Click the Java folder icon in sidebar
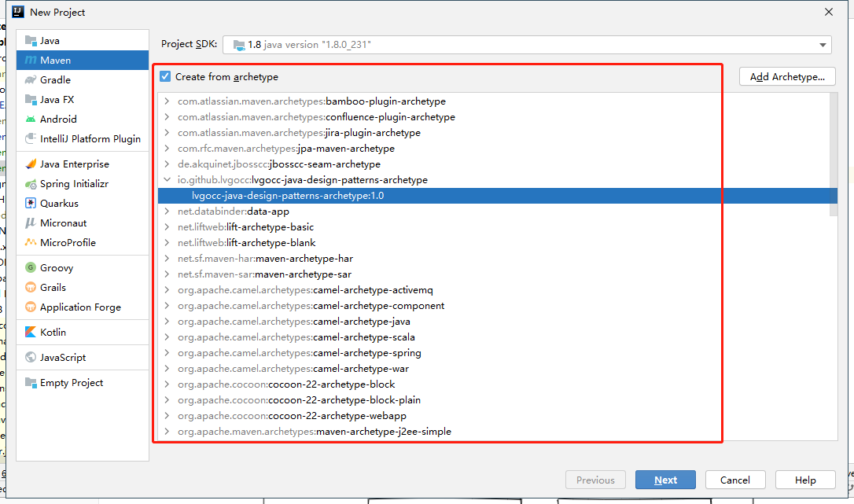854x504 pixels. [x=31, y=41]
